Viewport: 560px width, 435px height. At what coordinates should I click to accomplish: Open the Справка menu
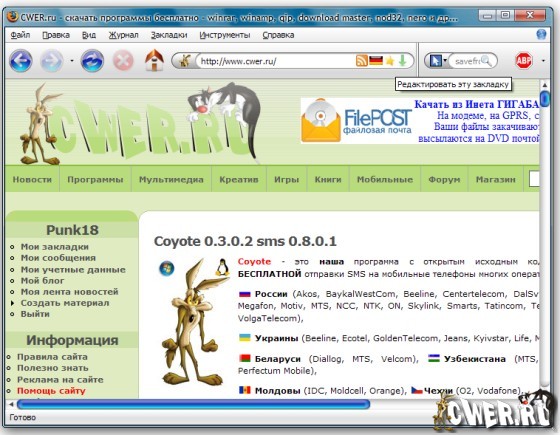coord(279,35)
